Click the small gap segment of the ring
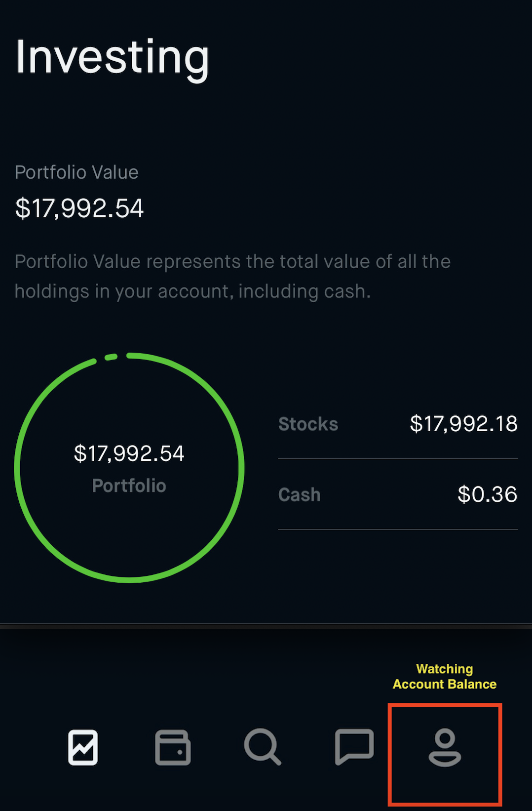 point(111,357)
